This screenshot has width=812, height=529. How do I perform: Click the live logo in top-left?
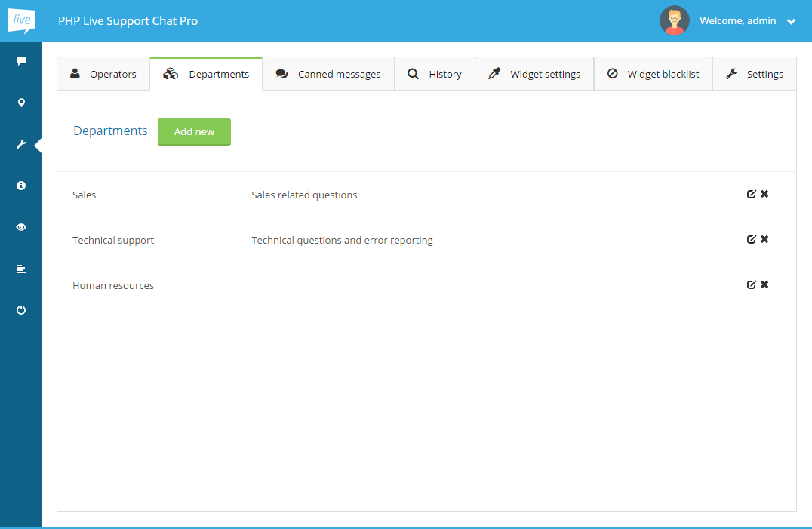21,20
